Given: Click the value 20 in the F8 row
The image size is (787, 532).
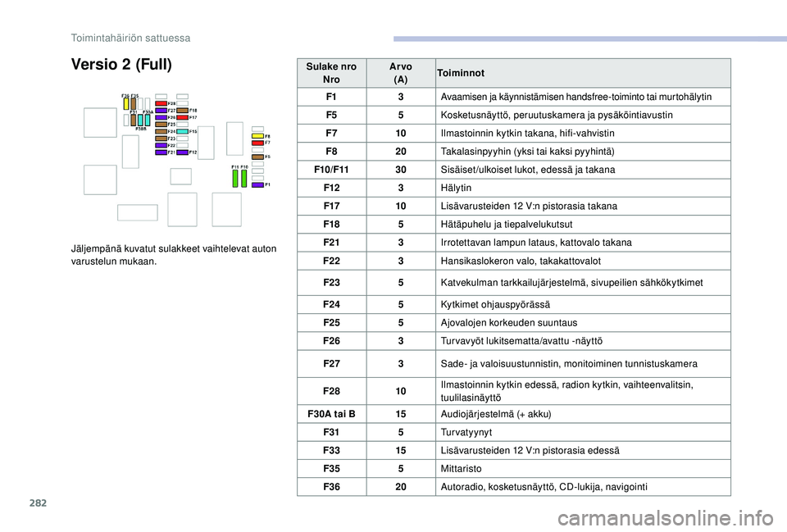Looking at the screenshot, I should [401, 152].
